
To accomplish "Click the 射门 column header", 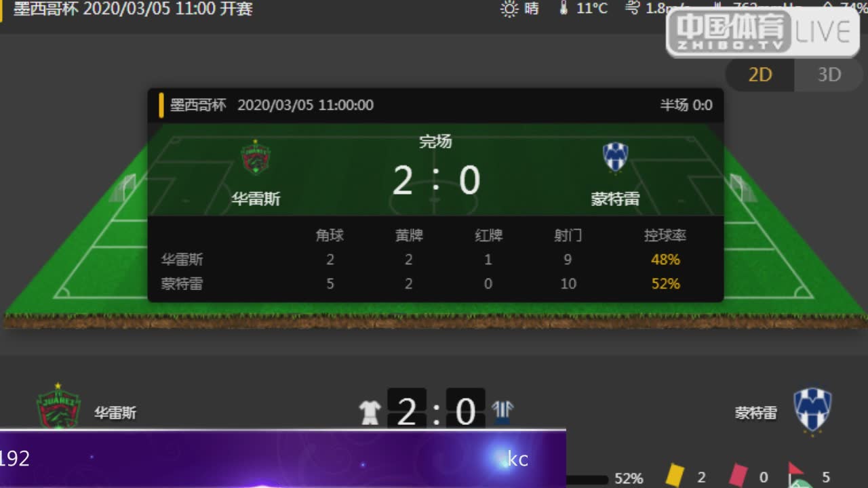I will coord(568,236).
